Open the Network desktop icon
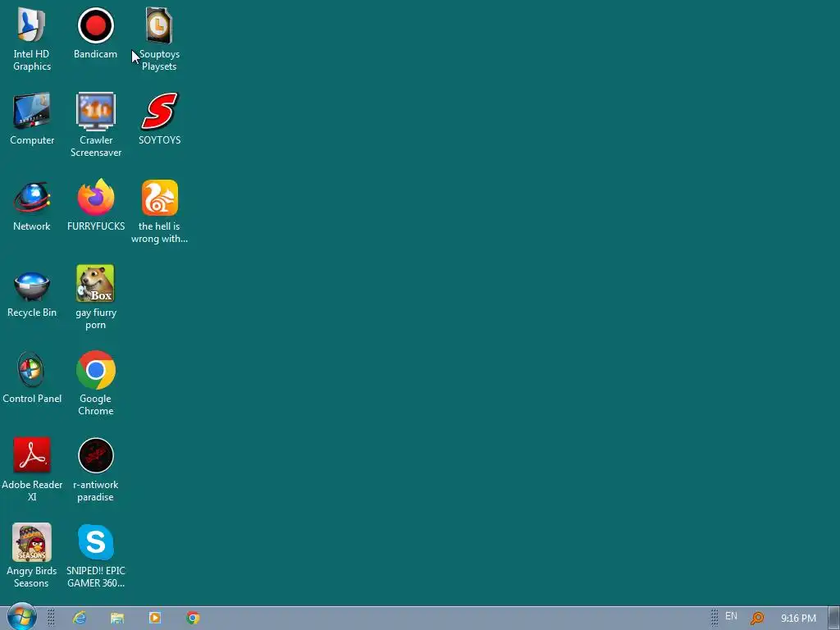This screenshot has height=630, width=840. pyautogui.click(x=32, y=205)
